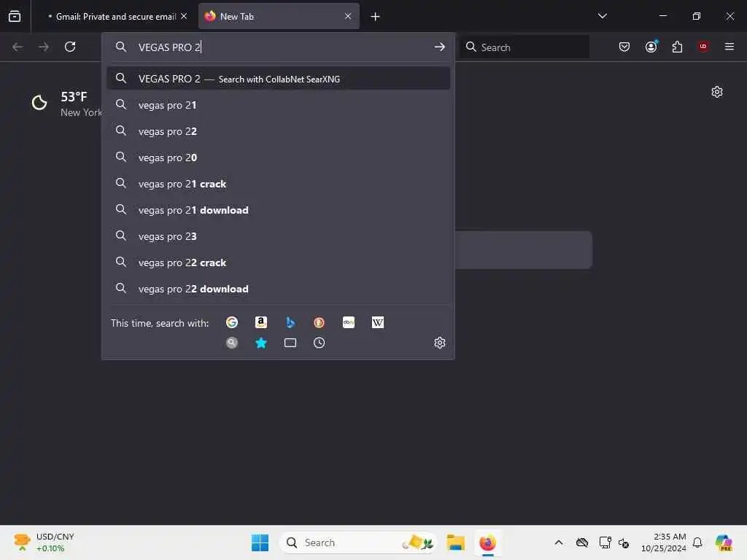Open File Explorer from taskbar
The height and width of the screenshot is (560, 747).
click(455, 542)
